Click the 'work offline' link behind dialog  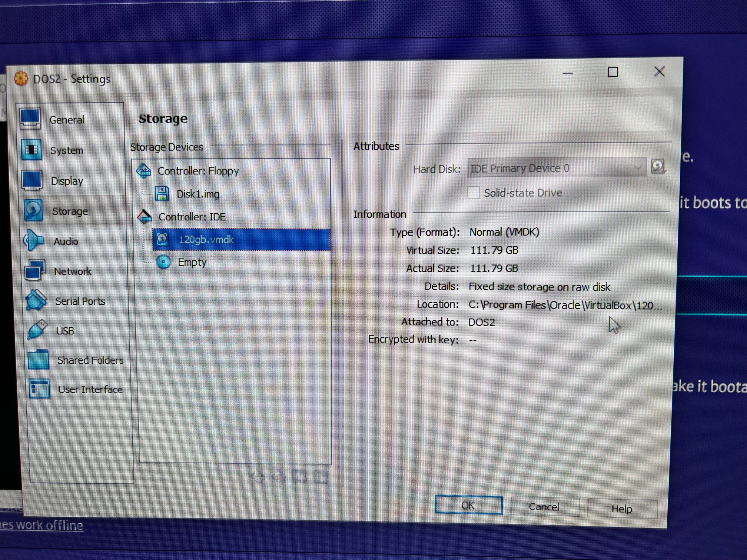49,525
